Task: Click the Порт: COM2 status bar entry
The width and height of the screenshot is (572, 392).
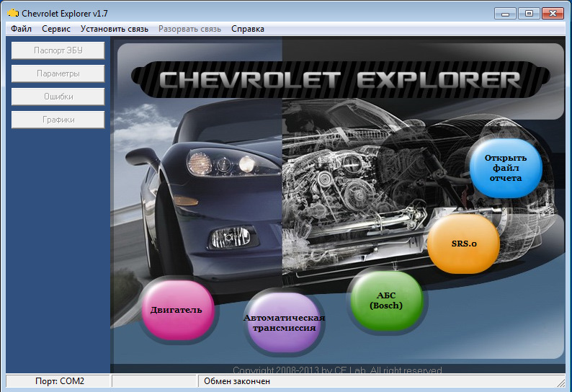Action: (58, 381)
